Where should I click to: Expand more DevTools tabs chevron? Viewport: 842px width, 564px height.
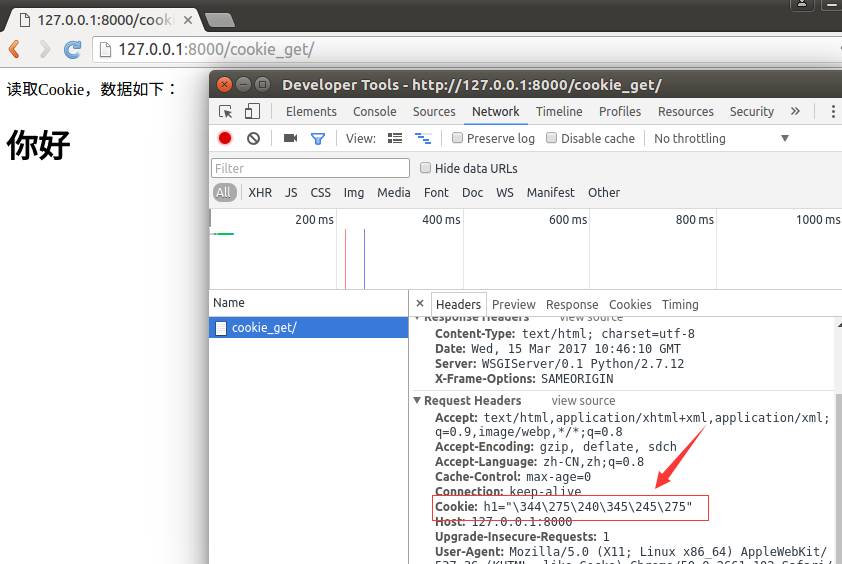pyautogui.click(x=795, y=111)
